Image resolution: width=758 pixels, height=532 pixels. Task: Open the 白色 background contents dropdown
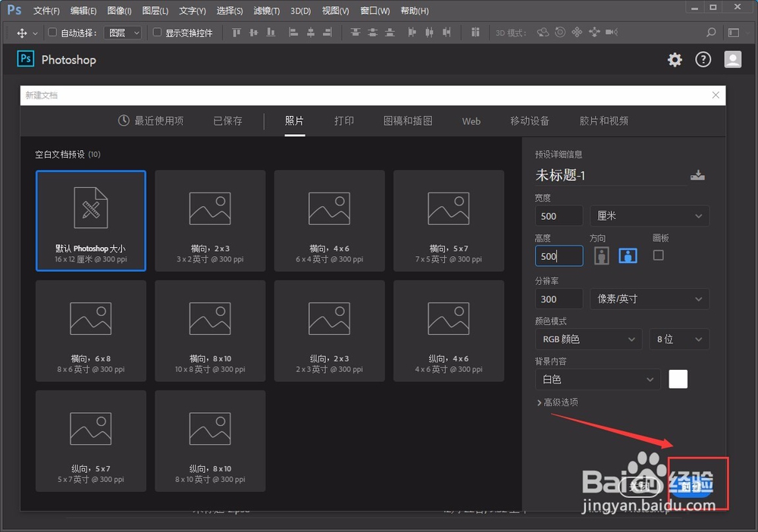tap(597, 380)
